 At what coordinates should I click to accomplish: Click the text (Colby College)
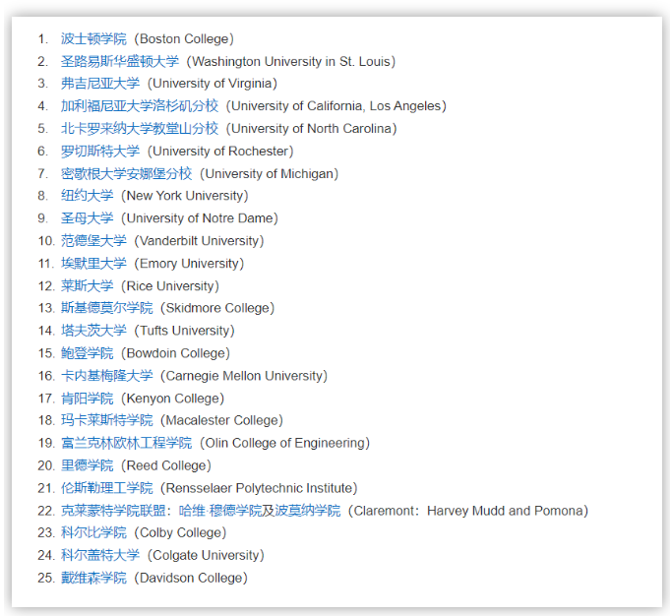[180, 532]
